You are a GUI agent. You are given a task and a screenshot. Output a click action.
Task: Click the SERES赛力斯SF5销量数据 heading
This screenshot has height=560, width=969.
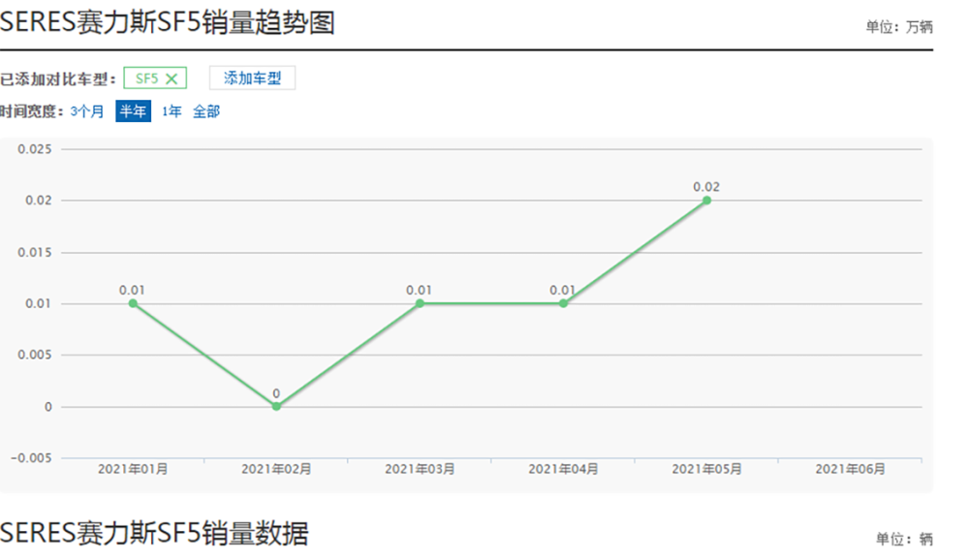click(x=154, y=534)
